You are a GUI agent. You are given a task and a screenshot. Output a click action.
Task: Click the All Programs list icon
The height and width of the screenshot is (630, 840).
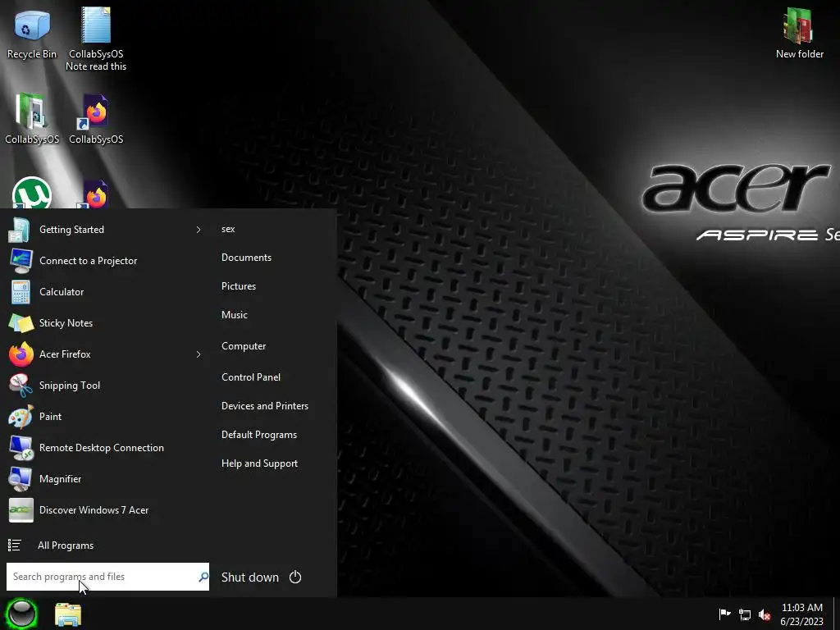tap(15, 546)
